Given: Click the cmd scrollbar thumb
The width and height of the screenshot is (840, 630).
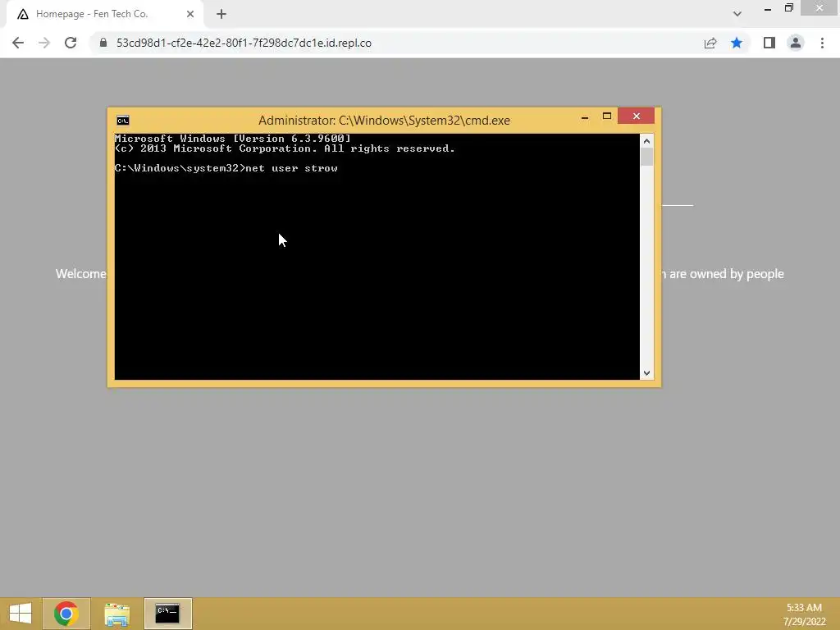Looking at the screenshot, I should 646,157.
